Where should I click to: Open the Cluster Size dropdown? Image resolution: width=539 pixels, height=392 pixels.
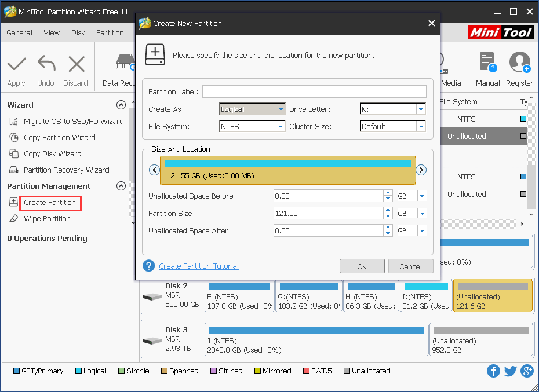(x=421, y=126)
